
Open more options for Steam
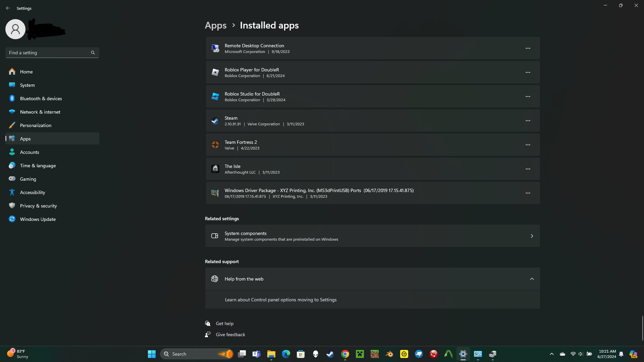coord(528,121)
